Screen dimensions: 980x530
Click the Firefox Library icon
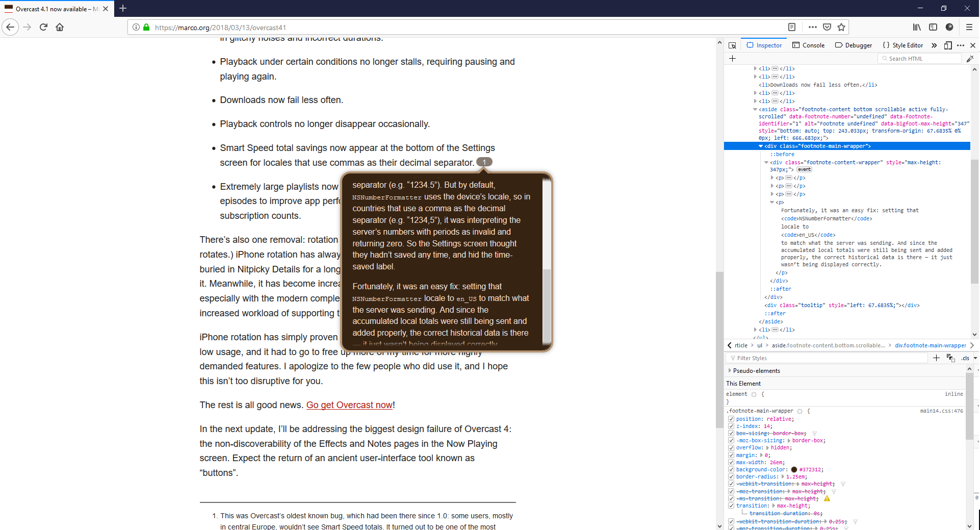coord(916,27)
